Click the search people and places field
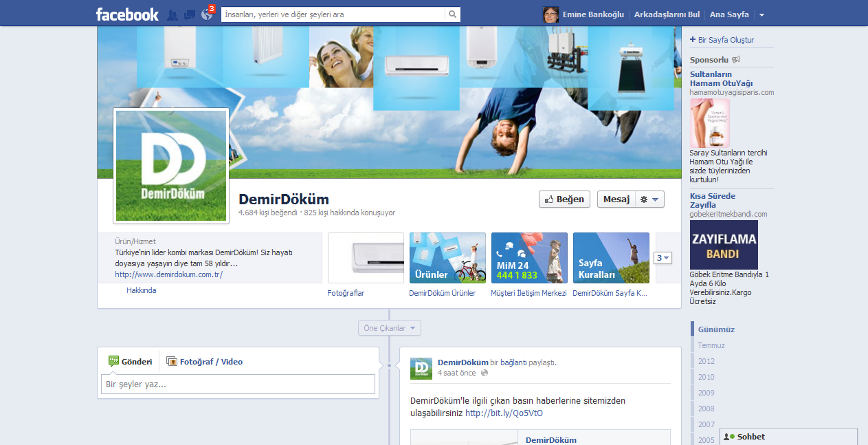Viewport: 868px width, 445px height. (x=333, y=14)
